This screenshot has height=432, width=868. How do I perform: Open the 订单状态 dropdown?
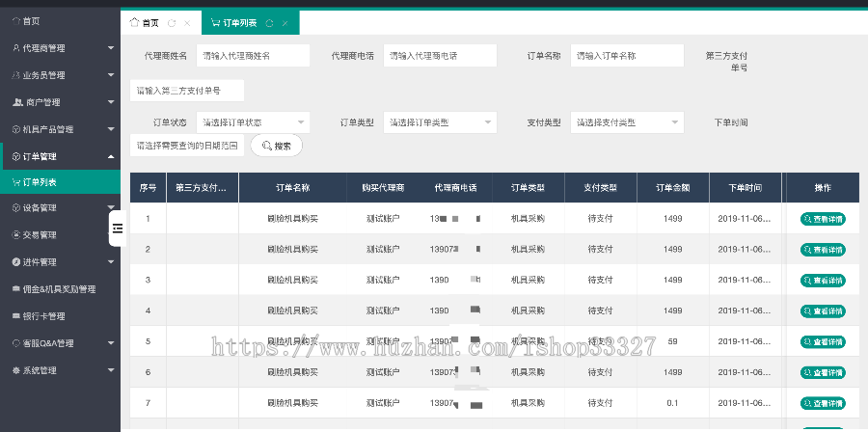[x=253, y=122]
